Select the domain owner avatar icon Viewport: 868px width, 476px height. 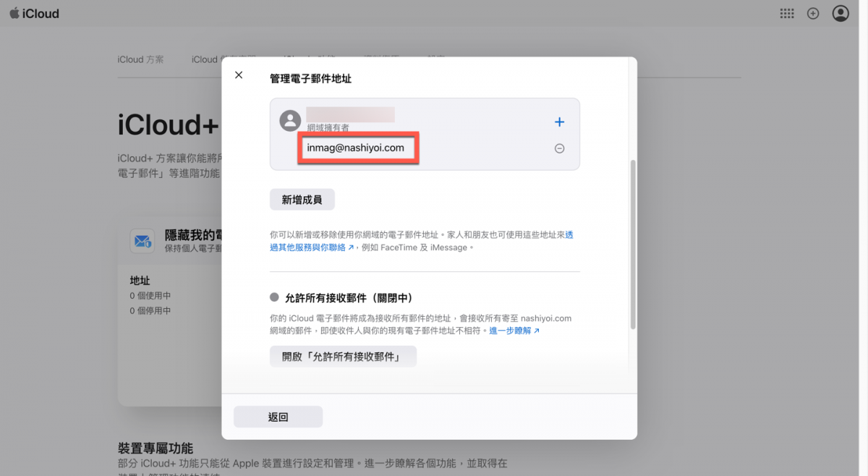[x=290, y=121]
